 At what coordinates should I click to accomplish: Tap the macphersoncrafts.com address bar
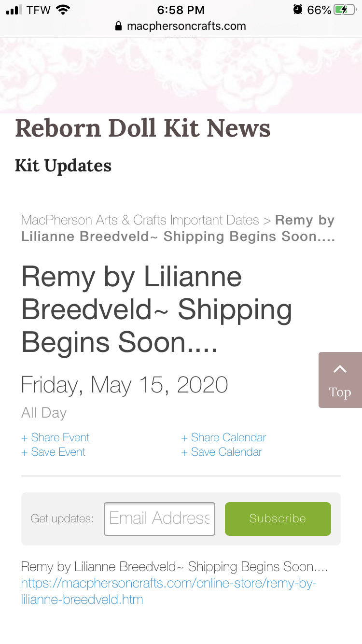pyautogui.click(x=181, y=26)
